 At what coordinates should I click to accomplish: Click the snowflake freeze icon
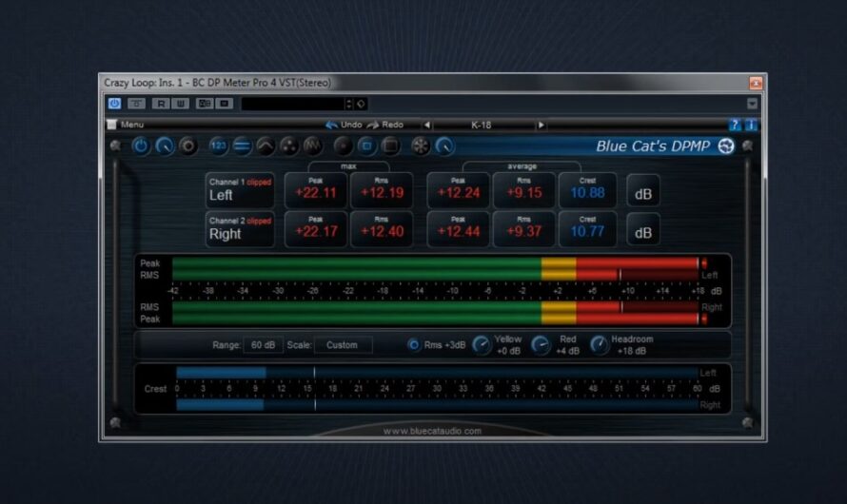click(x=421, y=145)
